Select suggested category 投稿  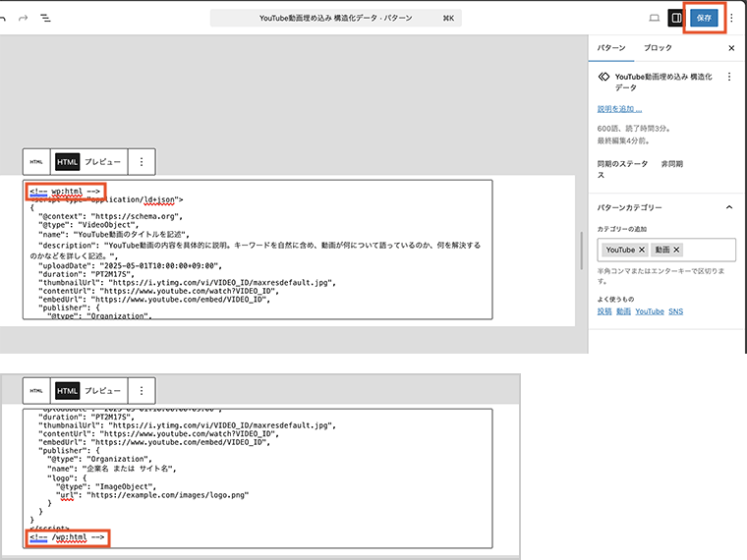pyautogui.click(x=604, y=311)
